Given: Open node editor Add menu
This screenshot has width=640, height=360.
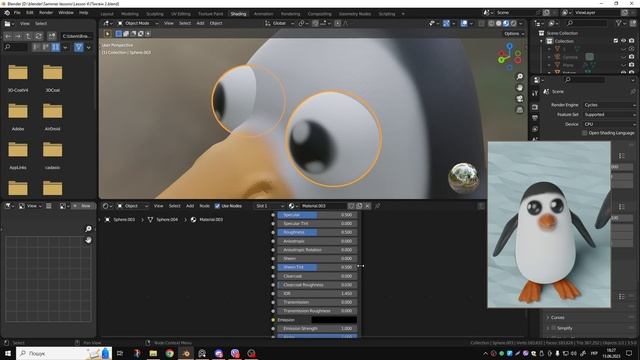Looking at the screenshot, I should pos(190,206).
